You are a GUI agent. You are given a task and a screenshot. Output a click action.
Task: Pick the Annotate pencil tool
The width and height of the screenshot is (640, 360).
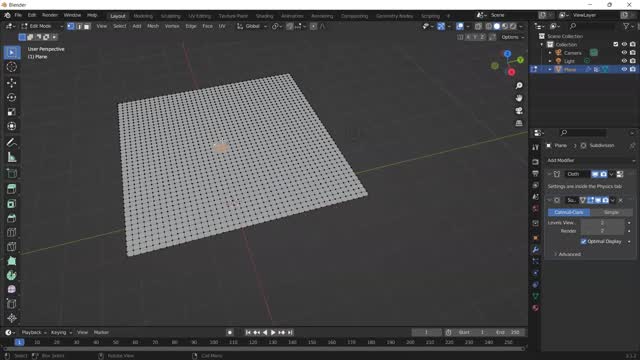point(11,142)
